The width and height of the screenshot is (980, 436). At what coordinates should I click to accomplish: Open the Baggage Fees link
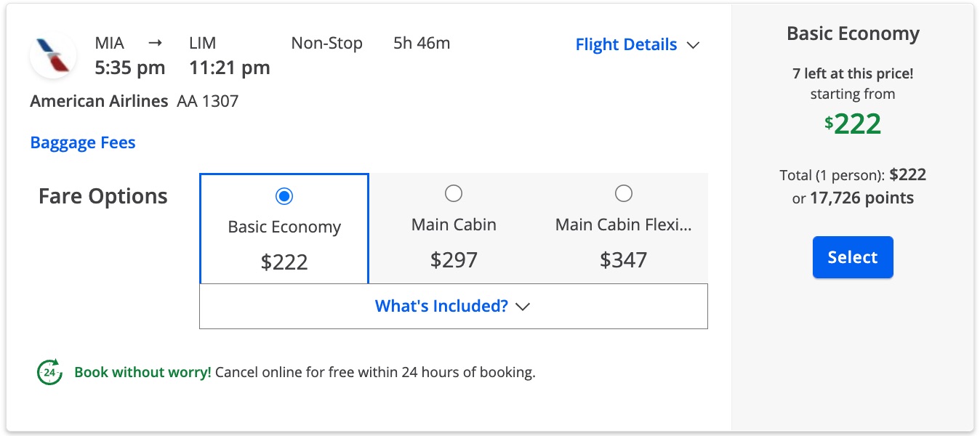coord(83,142)
